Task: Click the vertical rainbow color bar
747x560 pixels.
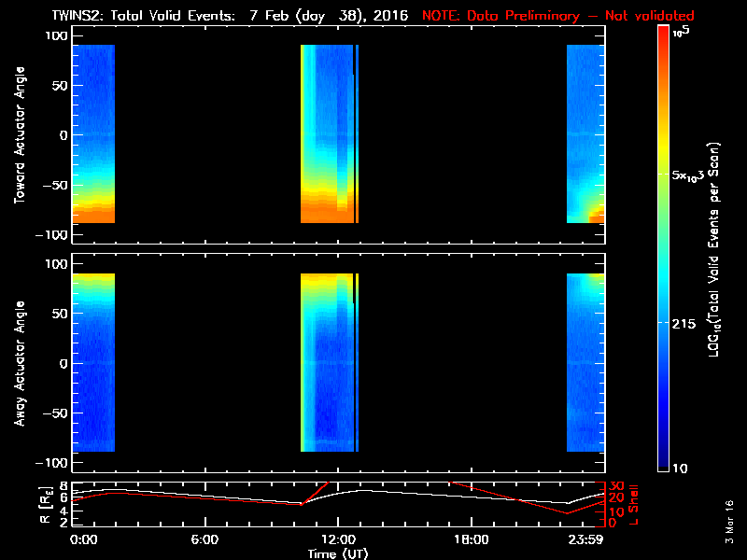Action: (x=663, y=247)
